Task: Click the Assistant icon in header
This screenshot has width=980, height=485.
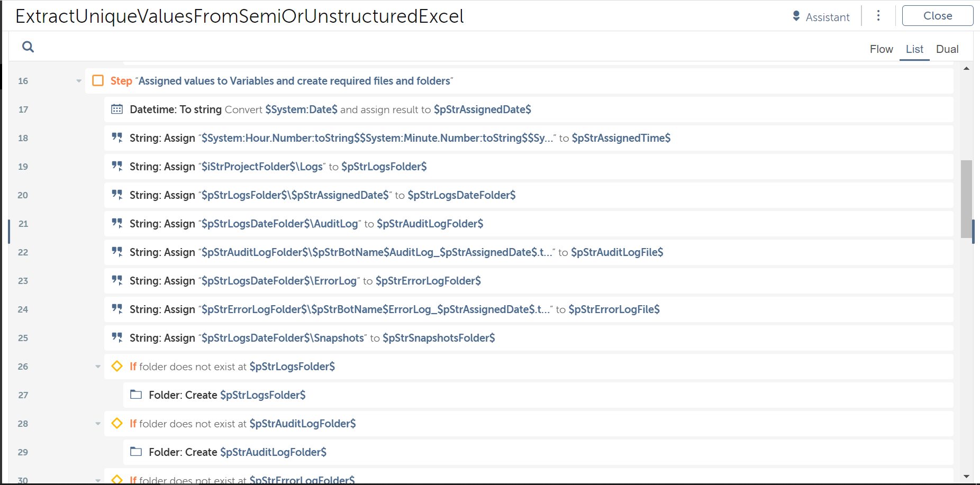Action: pyautogui.click(x=796, y=16)
